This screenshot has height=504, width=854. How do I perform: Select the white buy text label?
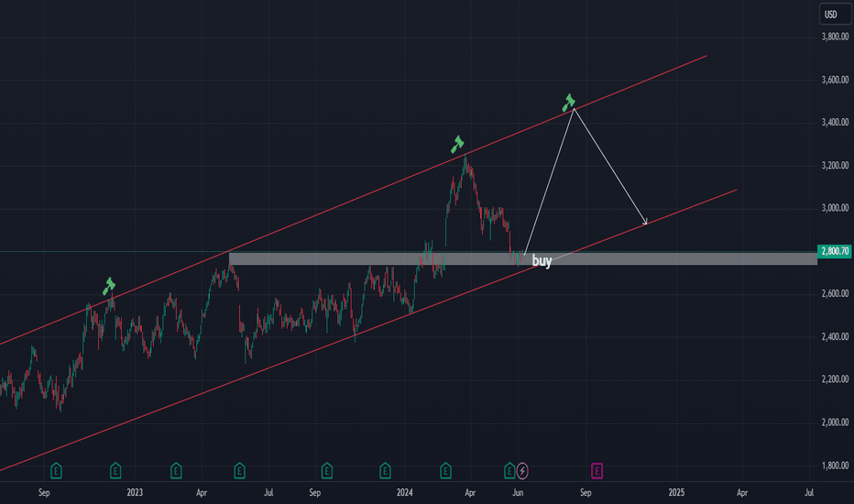pyautogui.click(x=542, y=261)
